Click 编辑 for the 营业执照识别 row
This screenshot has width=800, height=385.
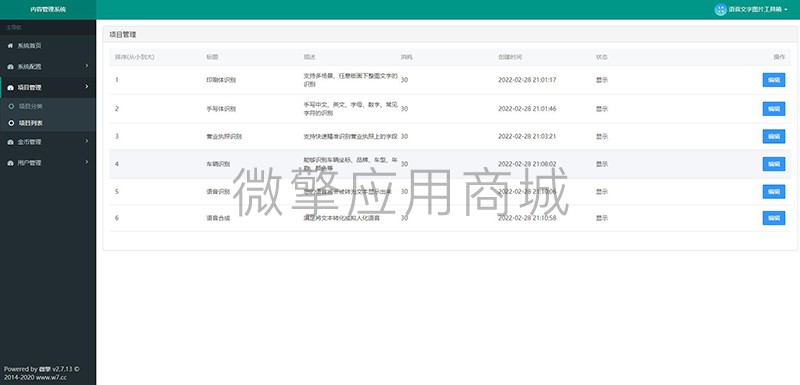pyautogui.click(x=773, y=136)
